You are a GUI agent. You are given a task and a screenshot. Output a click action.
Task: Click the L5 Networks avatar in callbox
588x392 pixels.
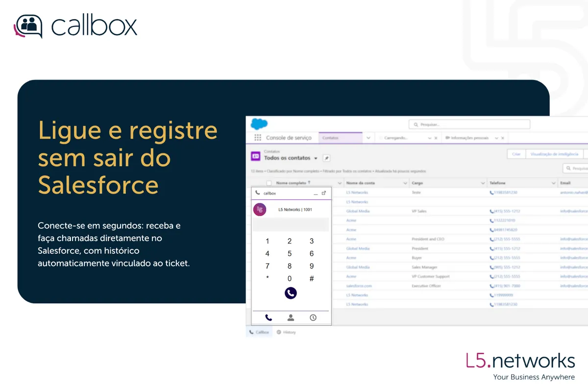coord(259,210)
